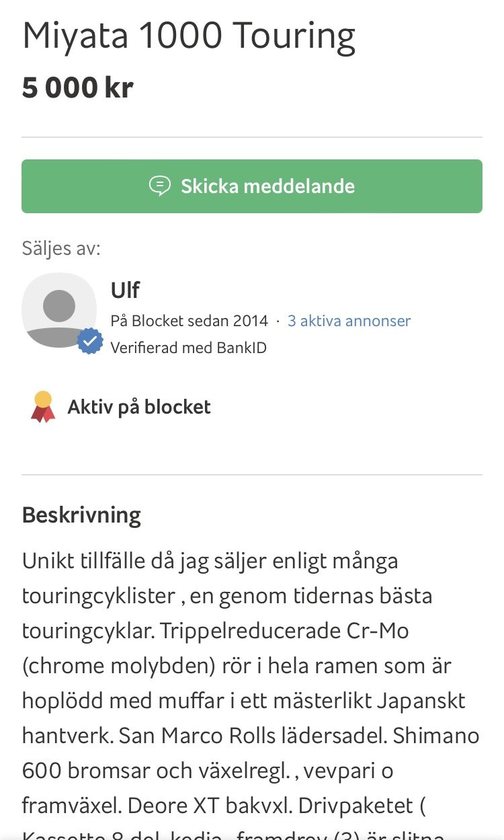Viewport: 504px width, 840px height.
Task: Click the Verifierad med BankID text
Action: tap(188, 348)
